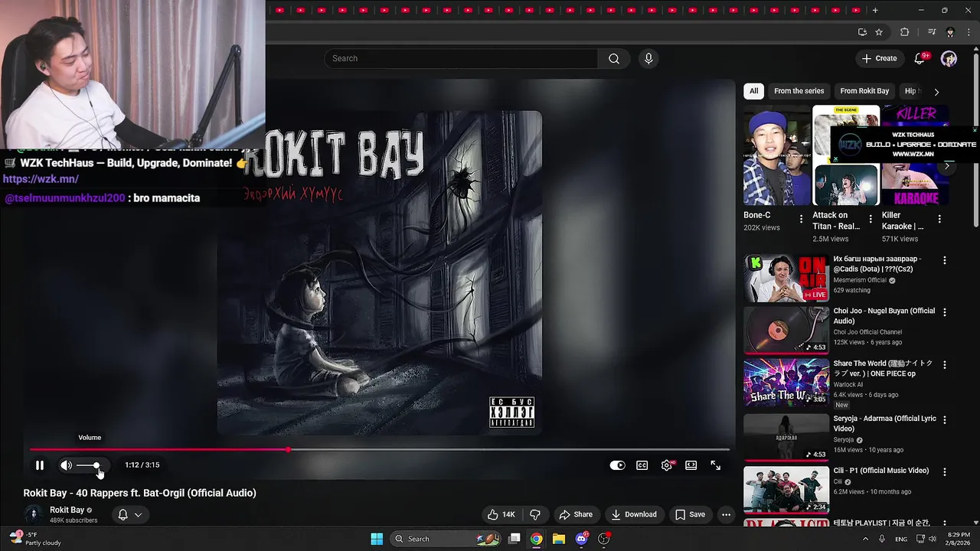Click into the YouTube search box
Viewport: 980px width, 551px height.
click(x=461, y=59)
